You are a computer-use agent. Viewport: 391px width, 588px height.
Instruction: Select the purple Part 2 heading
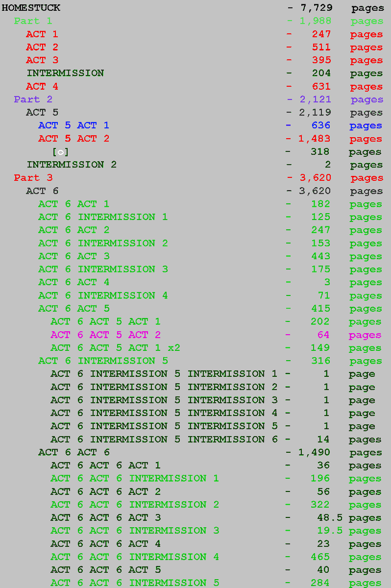(x=33, y=99)
